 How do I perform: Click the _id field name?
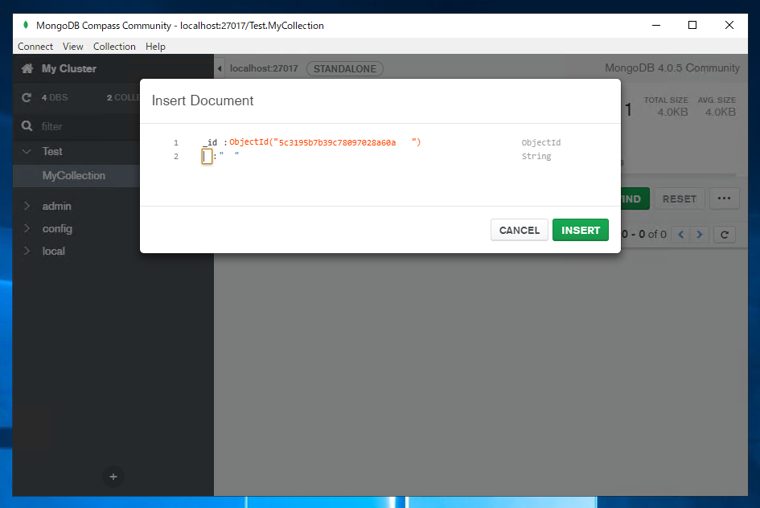coord(210,143)
